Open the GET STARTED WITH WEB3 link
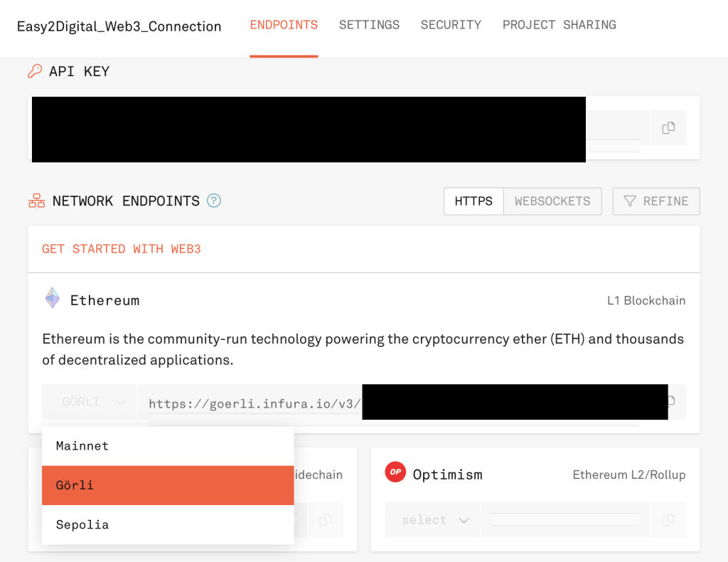728x562 pixels. (122, 249)
